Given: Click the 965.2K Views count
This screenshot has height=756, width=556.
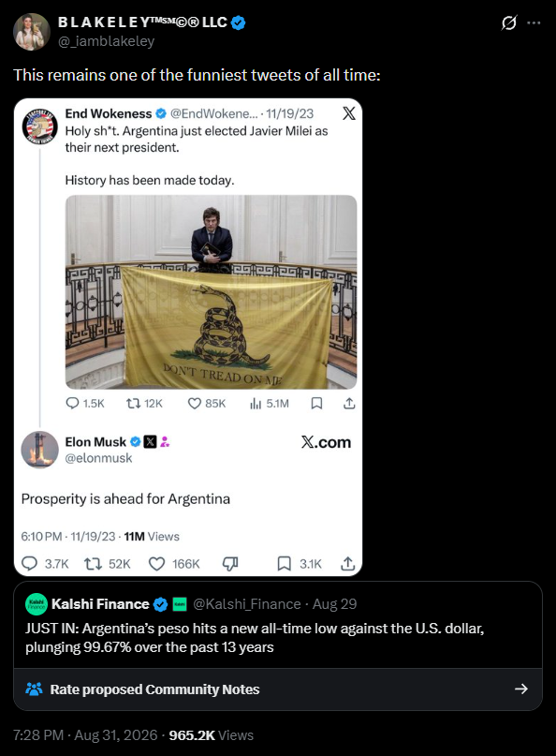Looking at the screenshot, I should [211, 735].
